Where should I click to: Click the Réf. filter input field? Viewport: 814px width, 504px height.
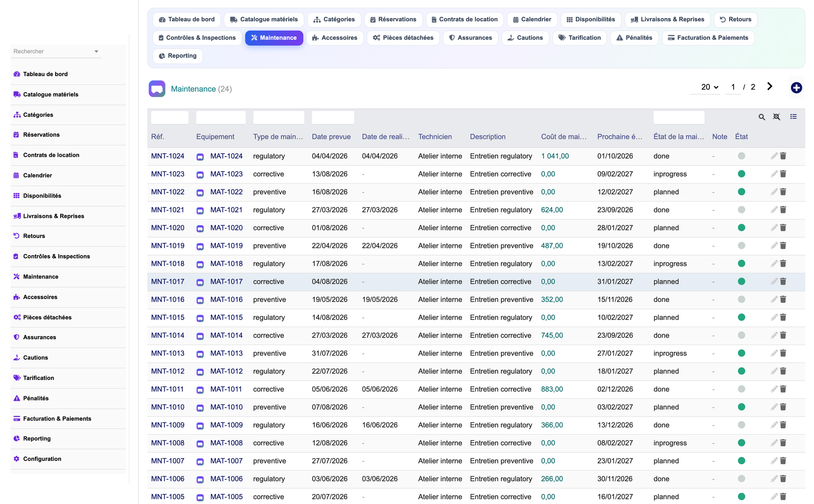[x=169, y=118]
